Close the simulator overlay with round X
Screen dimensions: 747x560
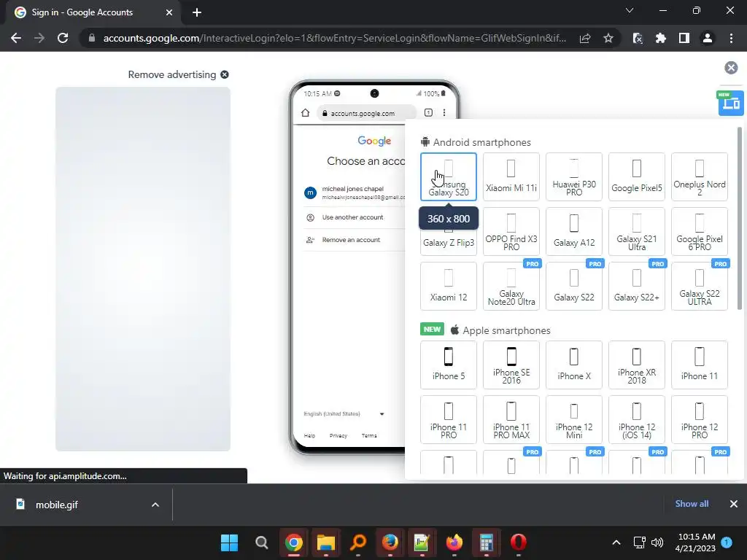point(731,68)
